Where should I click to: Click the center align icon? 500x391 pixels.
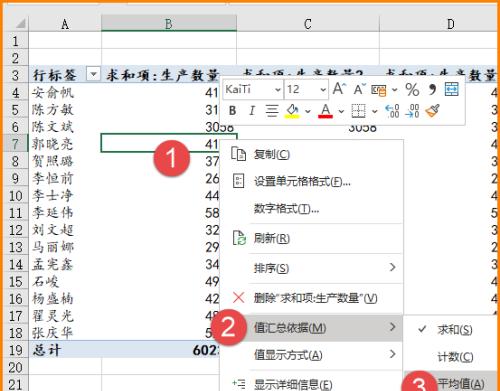click(x=272, y=111)
